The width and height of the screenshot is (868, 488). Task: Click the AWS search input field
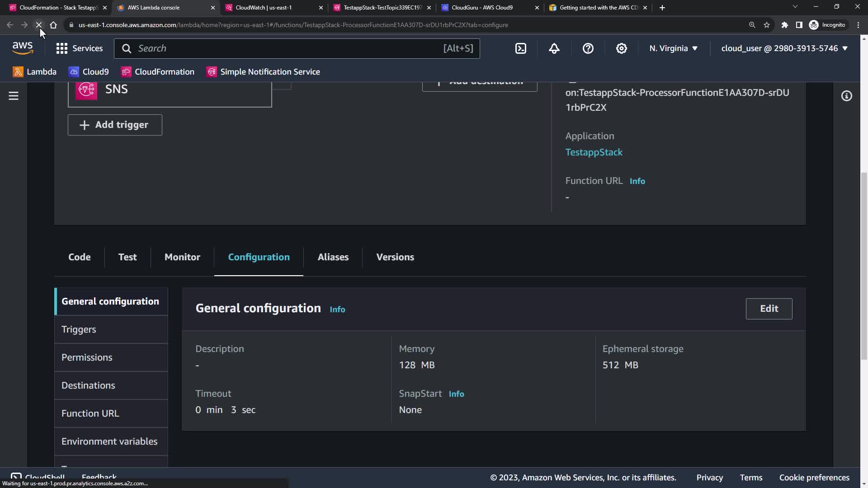(289, 48)
